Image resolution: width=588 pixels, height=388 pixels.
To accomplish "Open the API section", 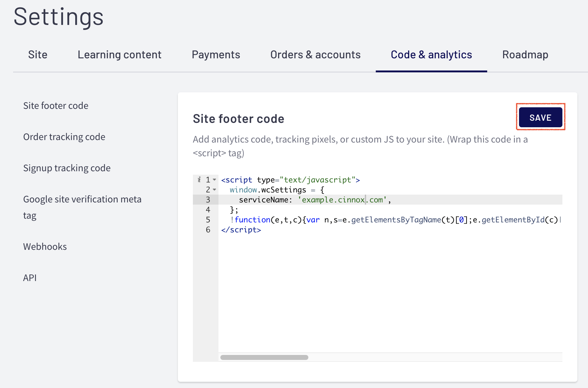I will [30, 278].
